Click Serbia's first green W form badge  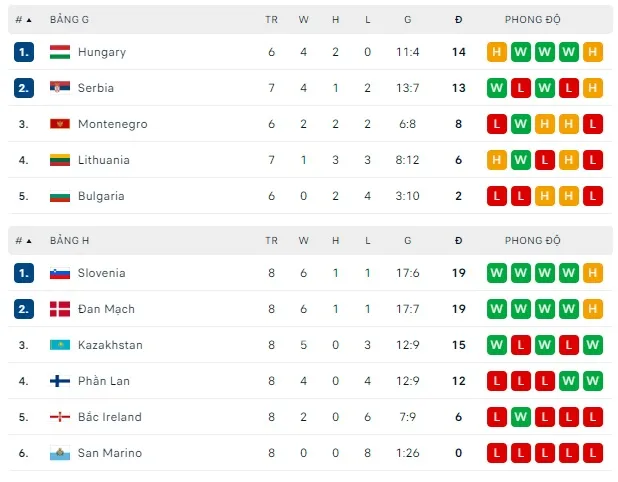pos(496,88)
